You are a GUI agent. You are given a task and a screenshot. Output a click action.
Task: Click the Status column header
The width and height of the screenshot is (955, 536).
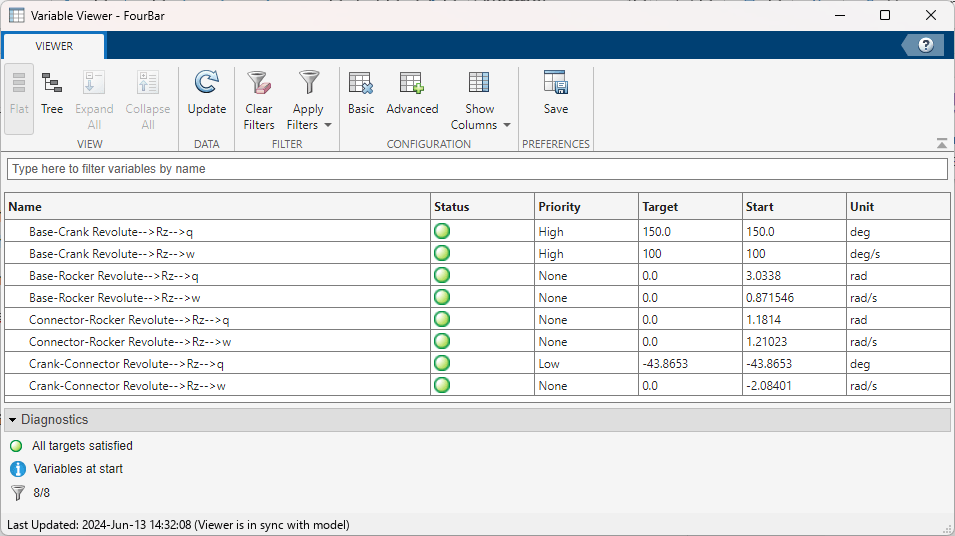(452, 207)
